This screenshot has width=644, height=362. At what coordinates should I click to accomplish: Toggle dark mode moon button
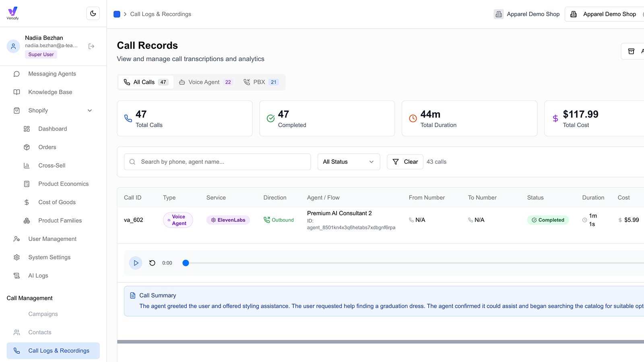(x=93, y=13)
